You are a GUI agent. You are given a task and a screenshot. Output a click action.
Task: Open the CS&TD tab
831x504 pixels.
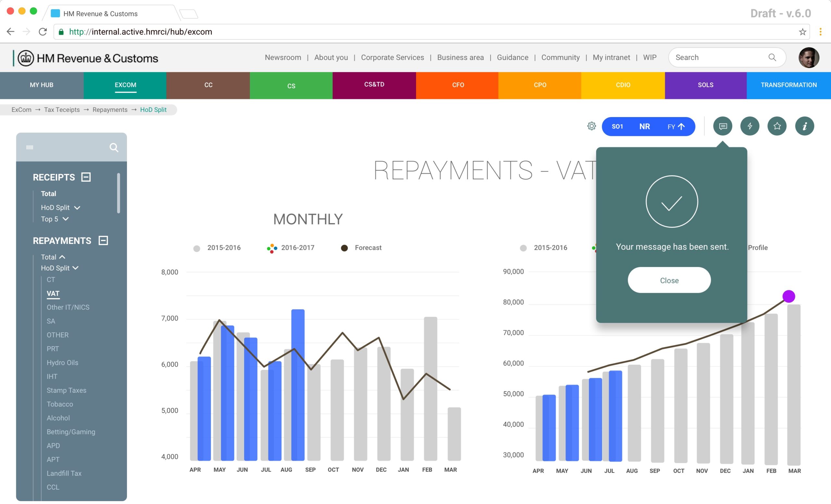[374, 85]
